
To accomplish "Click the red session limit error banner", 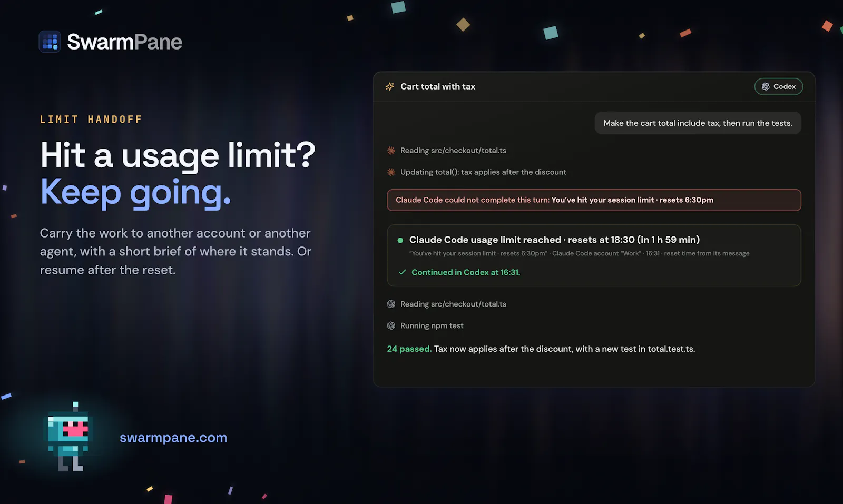I will 594,200.
